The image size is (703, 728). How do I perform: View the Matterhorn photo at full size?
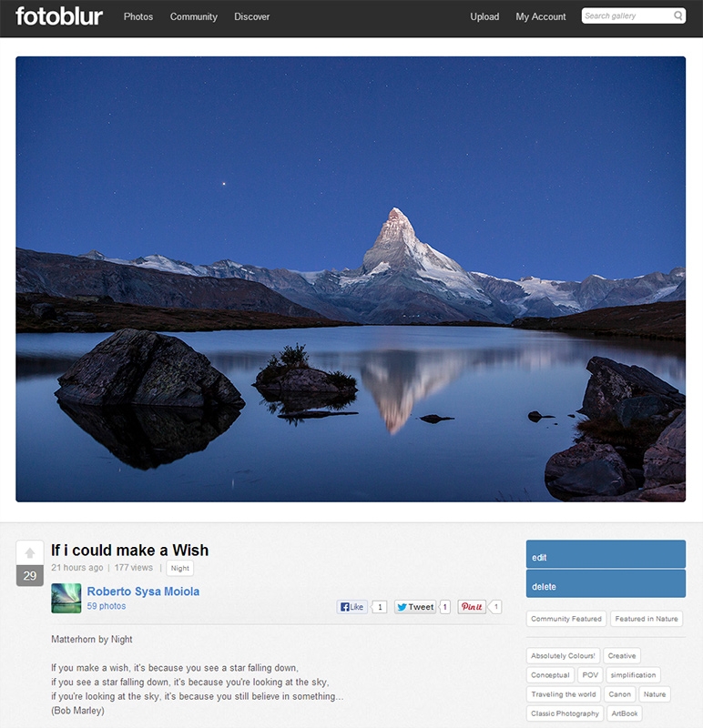click(x=351, y=279)
